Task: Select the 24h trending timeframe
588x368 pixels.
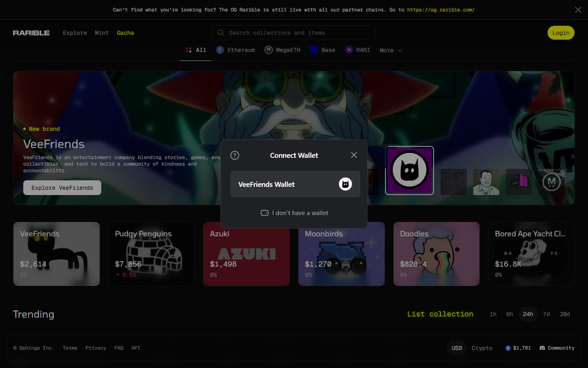Action: click(x=528, y=314)
